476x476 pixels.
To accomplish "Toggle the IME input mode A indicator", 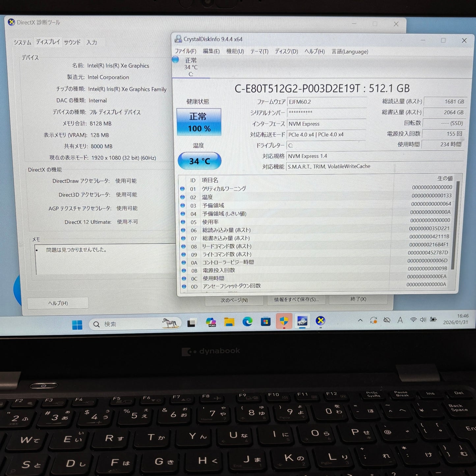I will click(x=400, y=320).
